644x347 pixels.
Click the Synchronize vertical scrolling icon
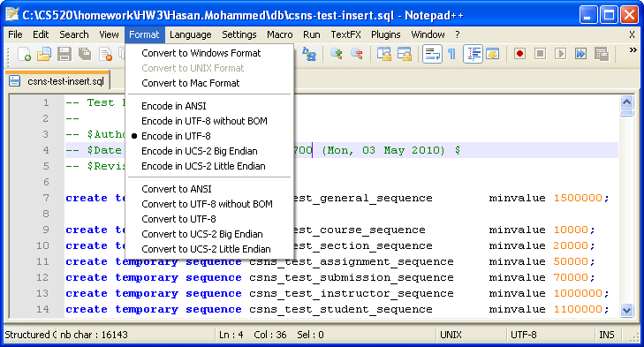384,54
